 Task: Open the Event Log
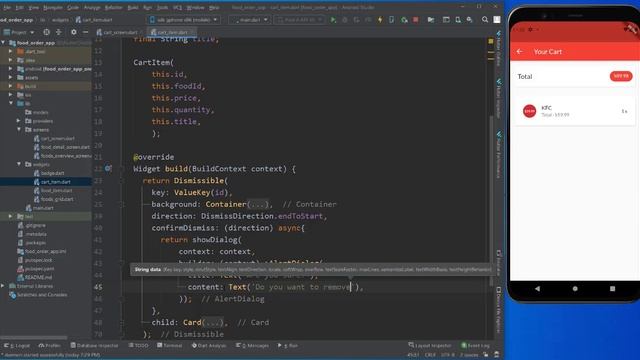point(476,345)
